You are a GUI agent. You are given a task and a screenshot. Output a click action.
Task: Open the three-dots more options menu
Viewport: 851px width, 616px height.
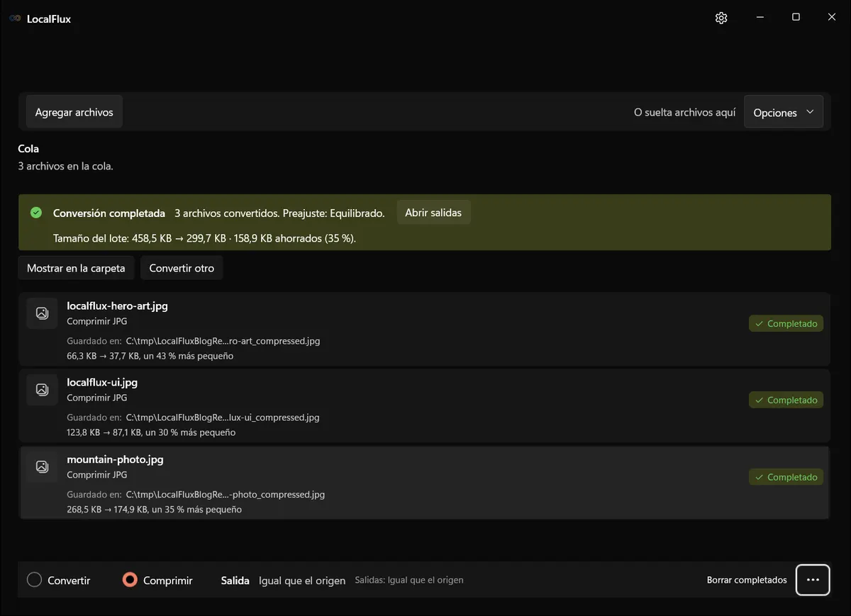coord(813,580)
